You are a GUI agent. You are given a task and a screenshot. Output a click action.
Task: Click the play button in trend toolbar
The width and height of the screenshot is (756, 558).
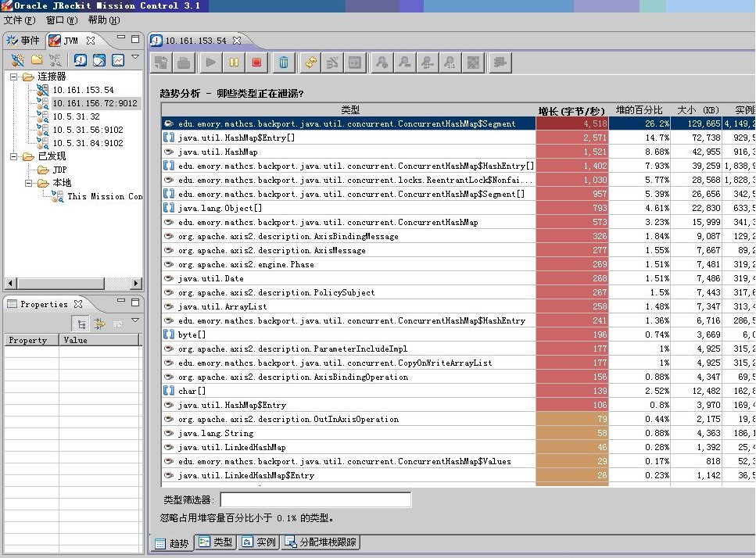coord(211,63)
